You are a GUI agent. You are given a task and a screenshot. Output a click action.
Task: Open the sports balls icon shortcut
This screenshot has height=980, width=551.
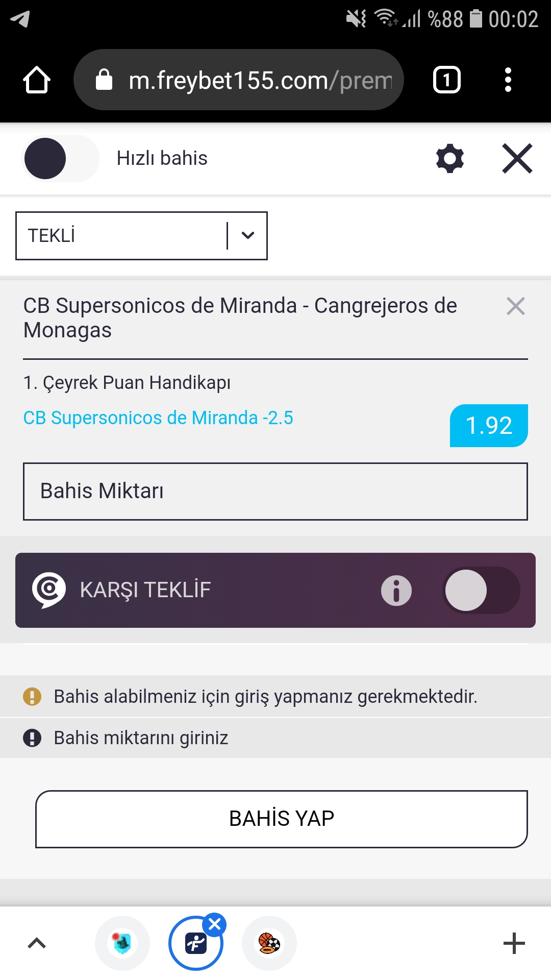point(269,943)
